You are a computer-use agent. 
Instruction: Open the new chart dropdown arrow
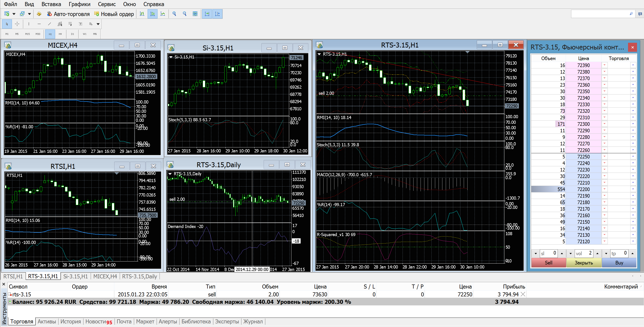(14, 14)
